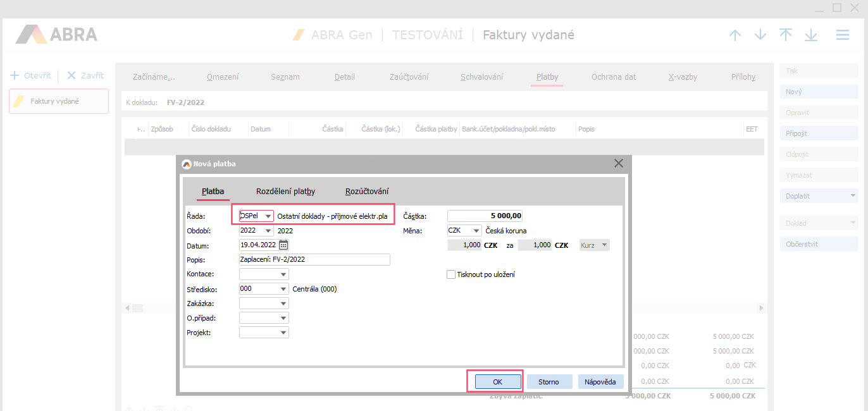Viewport: 868px width, 411px height.
Task: Click into the Popis text field
Action: [314, 259]
